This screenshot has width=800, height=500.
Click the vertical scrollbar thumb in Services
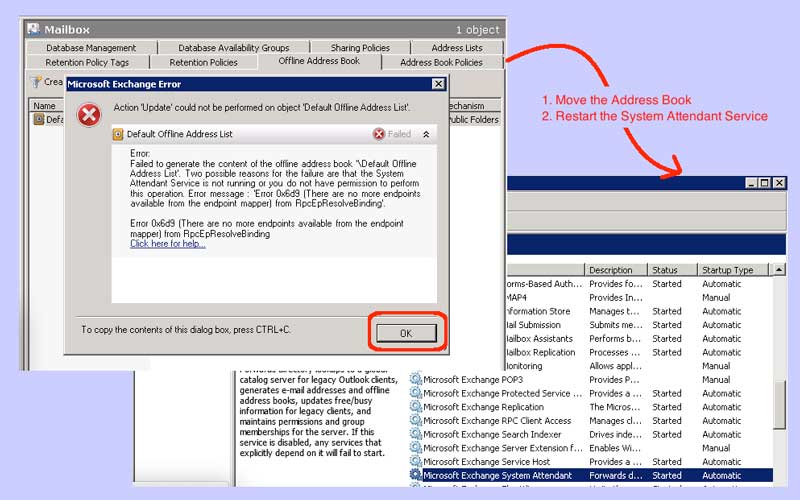click(779, 404)
